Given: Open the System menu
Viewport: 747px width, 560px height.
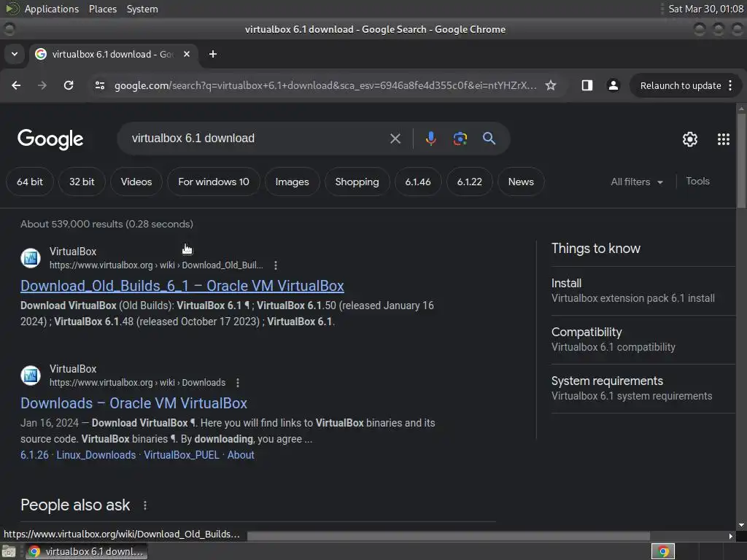Looking at the screenshot, I should (142, 9).
